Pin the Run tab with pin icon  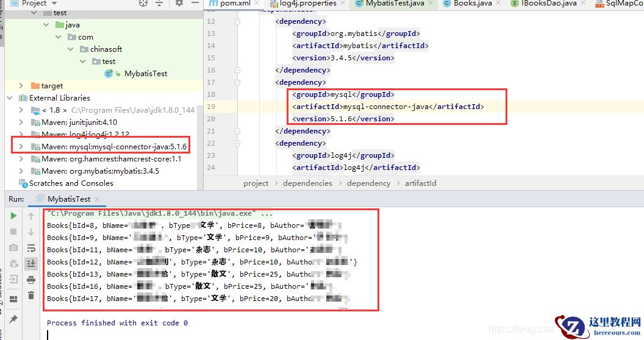13,319
